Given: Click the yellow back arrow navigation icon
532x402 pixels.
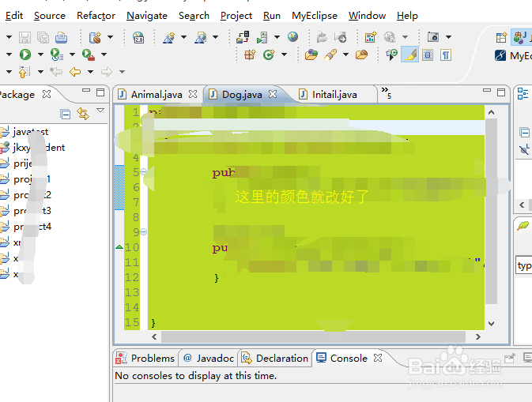Looking at the screenshot, I should (75, 72).
